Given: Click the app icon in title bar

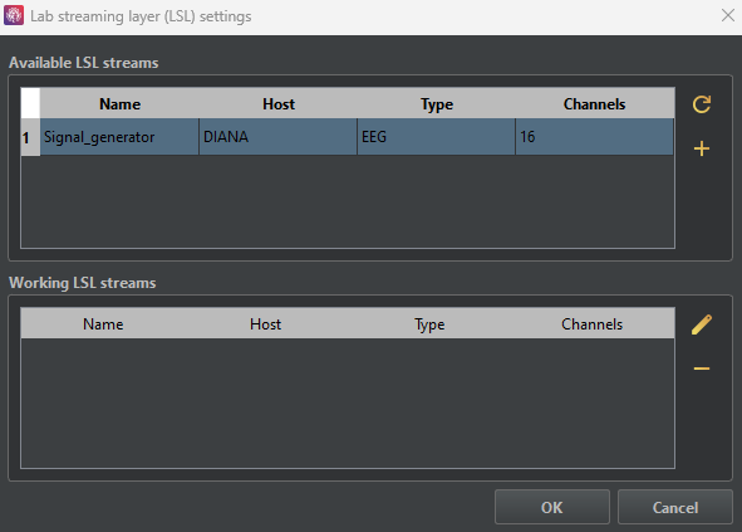Looking at the screenshot, I should 14,16.
